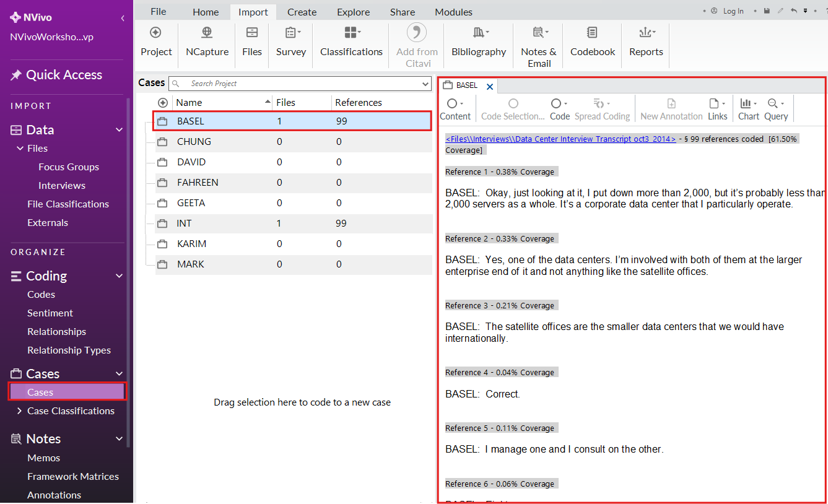This screenshot has width=828, height=504.
Task: Open the Modules ribbon tab
Action: [453, 12]
